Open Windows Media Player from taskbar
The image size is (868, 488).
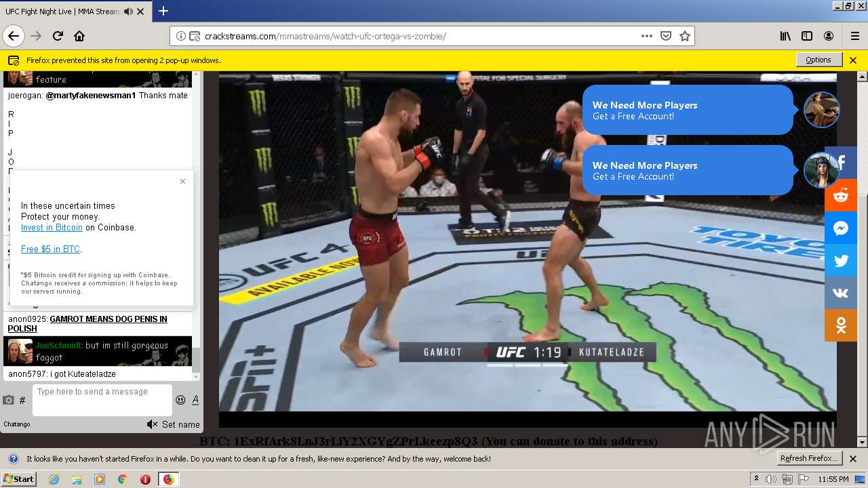coord(100,479)
